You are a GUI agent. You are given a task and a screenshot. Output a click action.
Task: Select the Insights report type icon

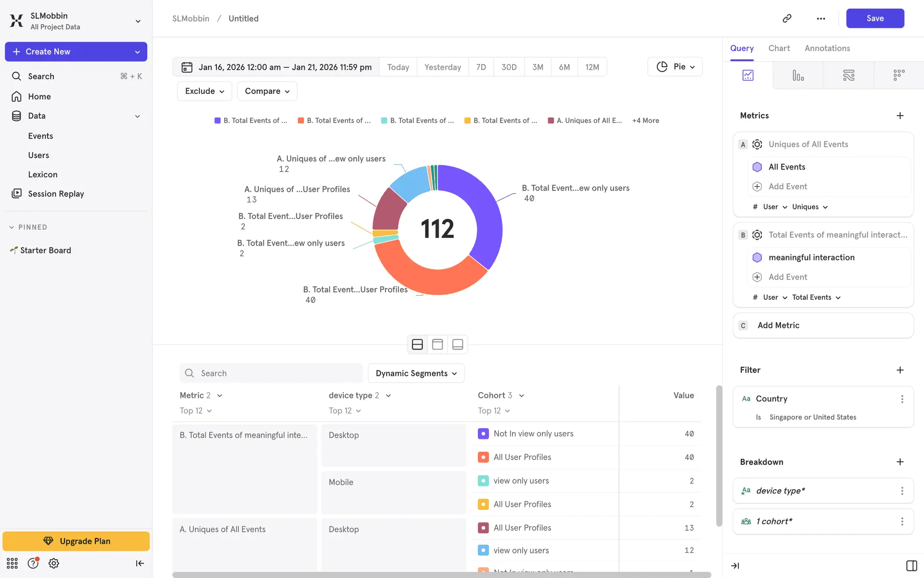click(x=748, y=75)
